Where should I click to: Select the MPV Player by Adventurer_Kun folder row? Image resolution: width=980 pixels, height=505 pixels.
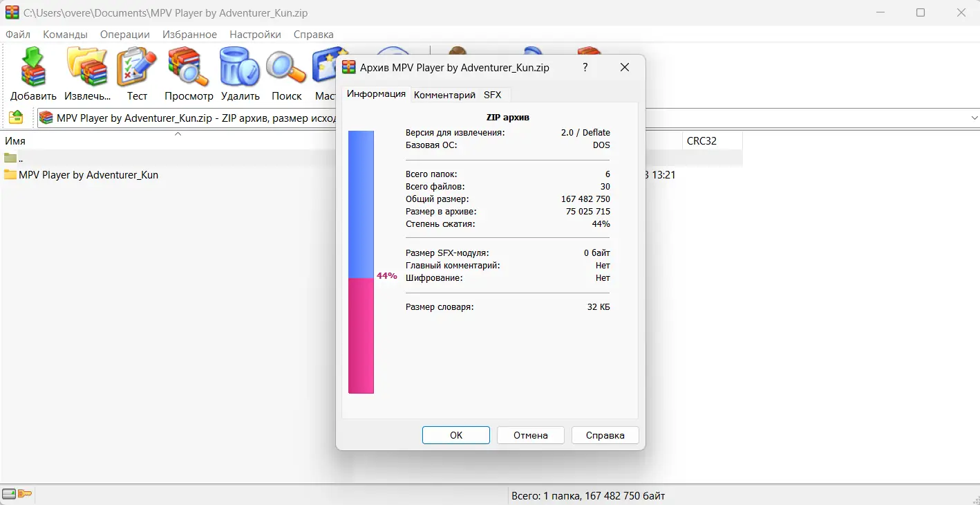point(88,175)
